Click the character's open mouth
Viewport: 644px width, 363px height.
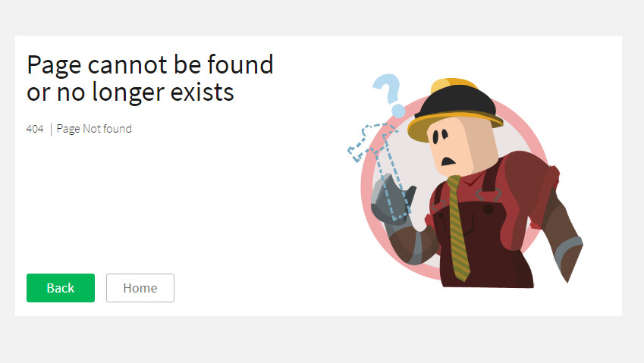[448, 161]
